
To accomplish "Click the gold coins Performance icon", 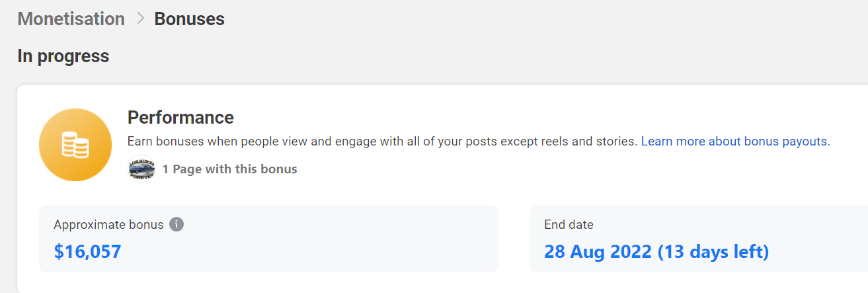I will pyautogui.click(x=75, y=144).
